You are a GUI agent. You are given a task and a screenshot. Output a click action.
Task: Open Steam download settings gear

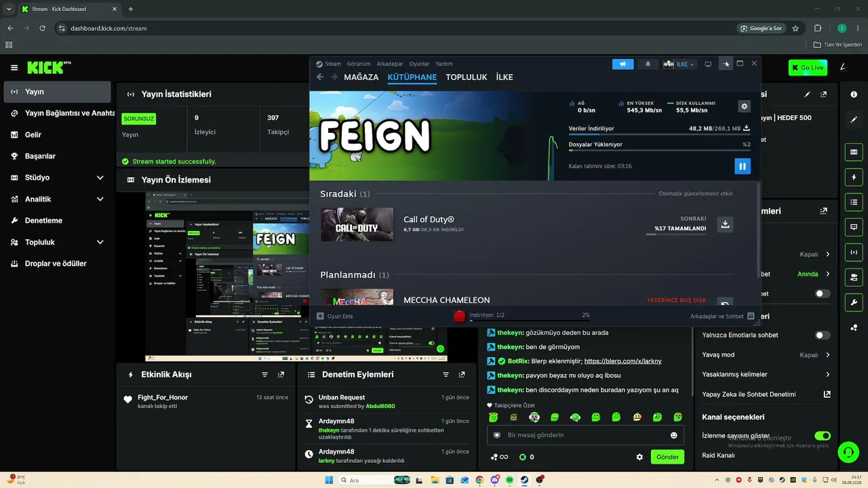click(745, 106)
